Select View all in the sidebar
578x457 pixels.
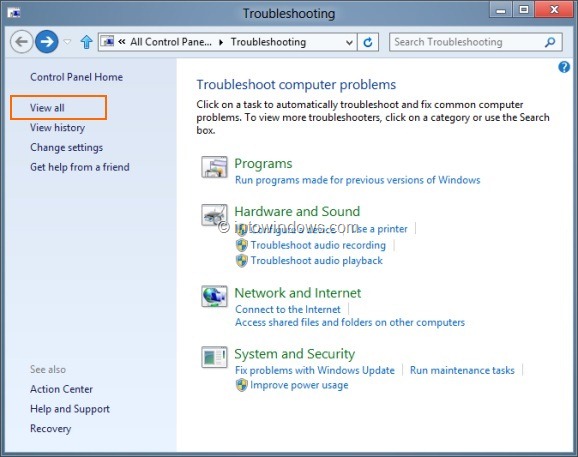coord(47,108)
